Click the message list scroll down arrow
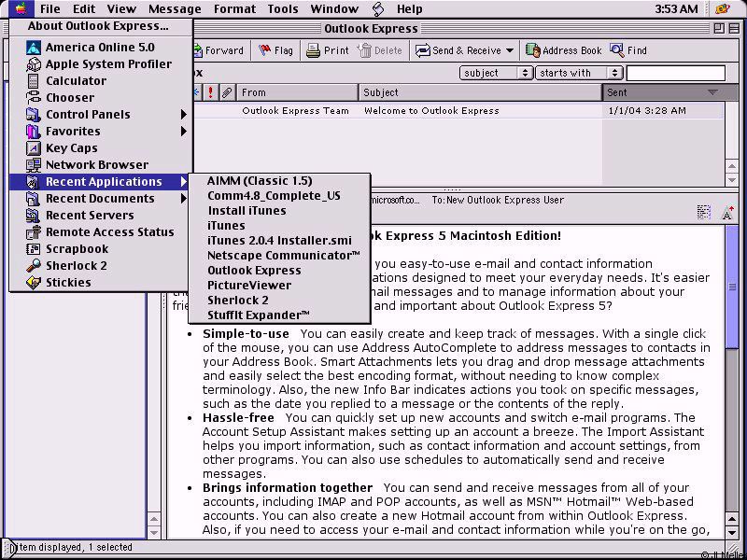The height and width of the screenshot is (560, 747). (x=732, y=179)
